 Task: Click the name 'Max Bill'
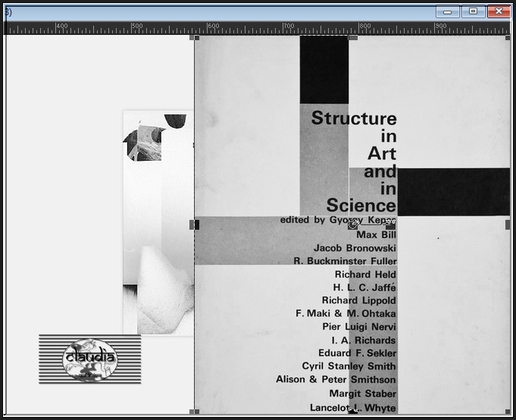click(376, 235)
